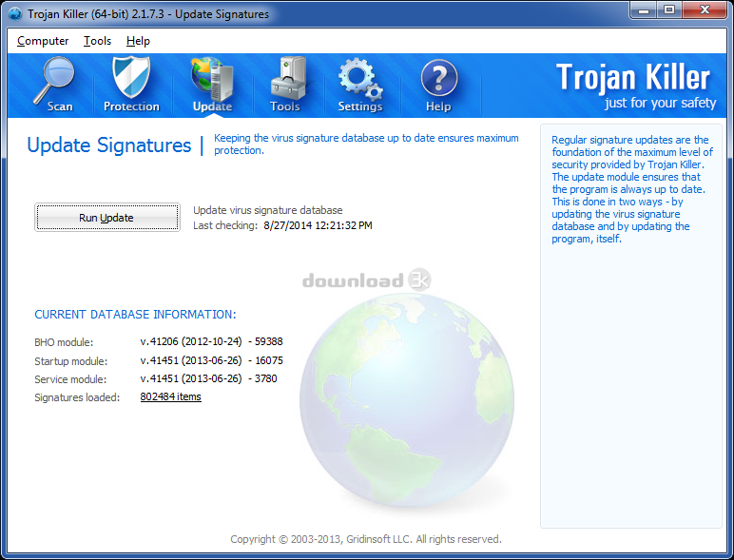Minimize the Trojan Killer window
Viewport: 734px width, 560px height.
[644, 10]
